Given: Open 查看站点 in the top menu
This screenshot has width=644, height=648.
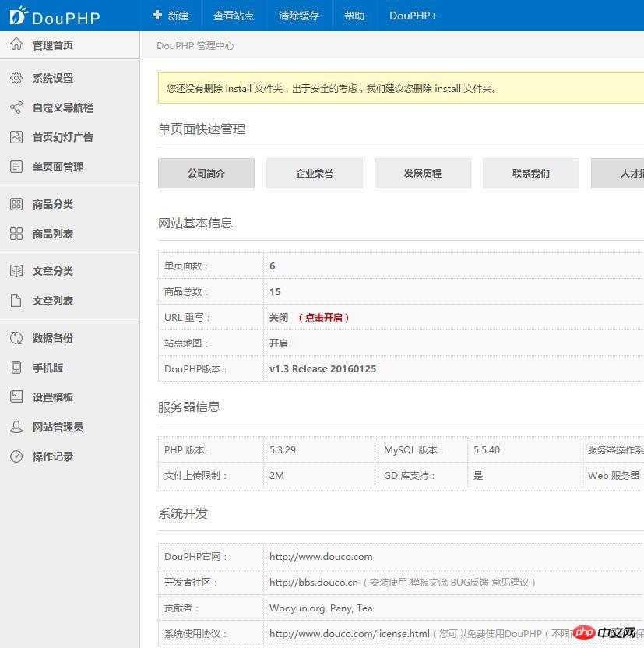Looking at the screenshot, I should [x=234, y=16].
